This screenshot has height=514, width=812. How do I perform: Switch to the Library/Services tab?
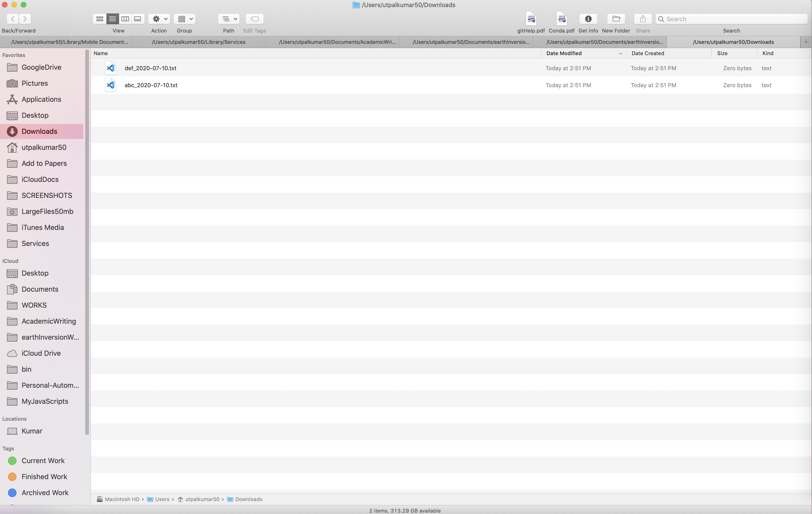(198, 42)
